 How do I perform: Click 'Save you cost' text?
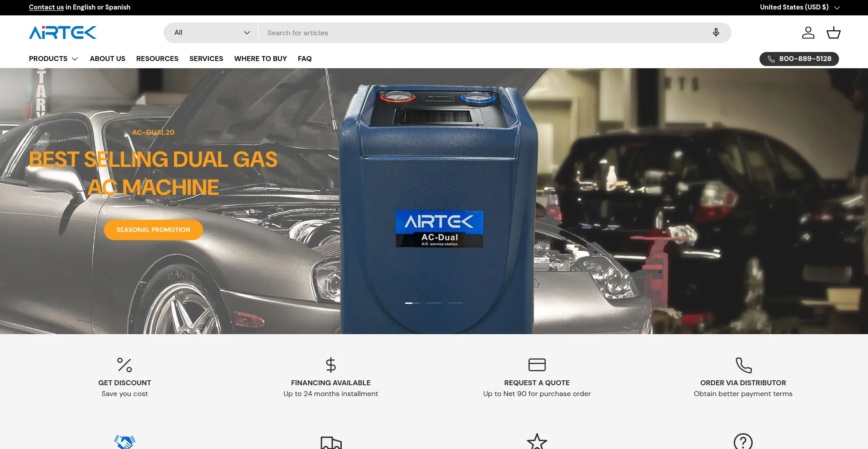pyautogui.click(x=125, y=394)
